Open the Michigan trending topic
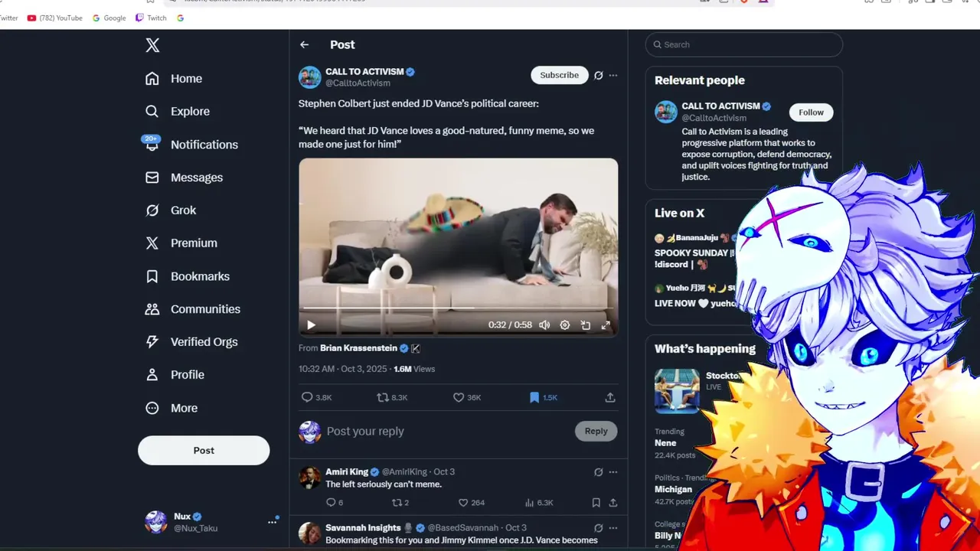The image size is (980, 551). click(x=674, y=489)
